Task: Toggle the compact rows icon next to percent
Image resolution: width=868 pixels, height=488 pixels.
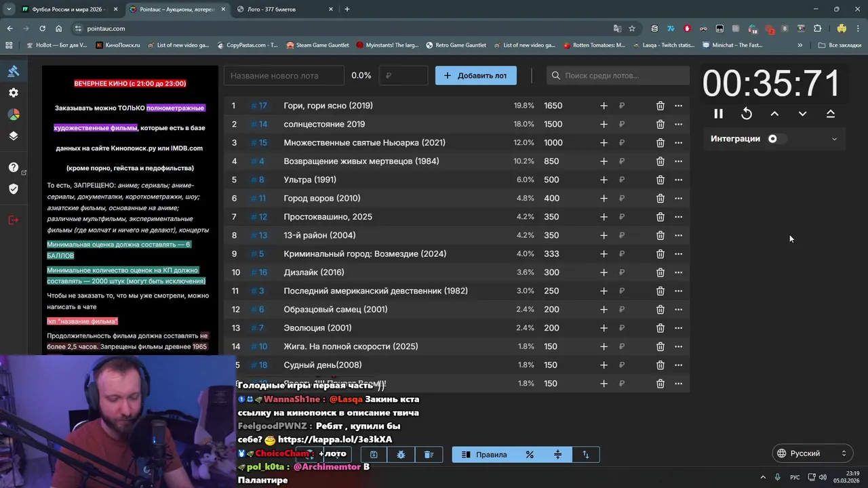Action: point(558,455)
